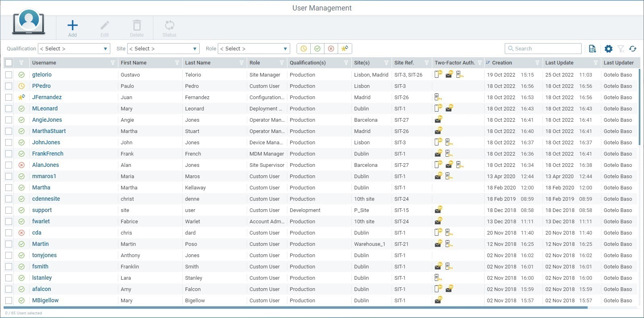Open the JohnJones username link
This screenshot has height=318, width=644.
click(46, 142)
